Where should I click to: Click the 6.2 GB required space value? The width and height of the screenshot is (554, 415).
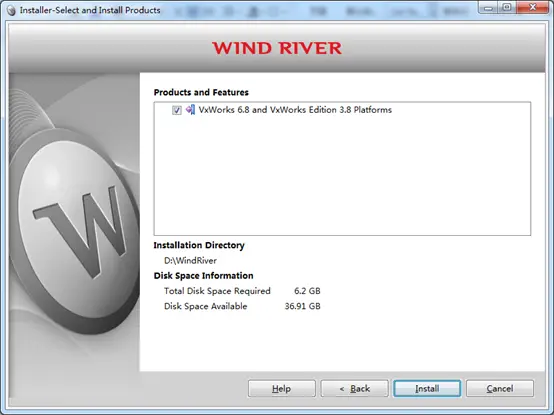point(307,291)
